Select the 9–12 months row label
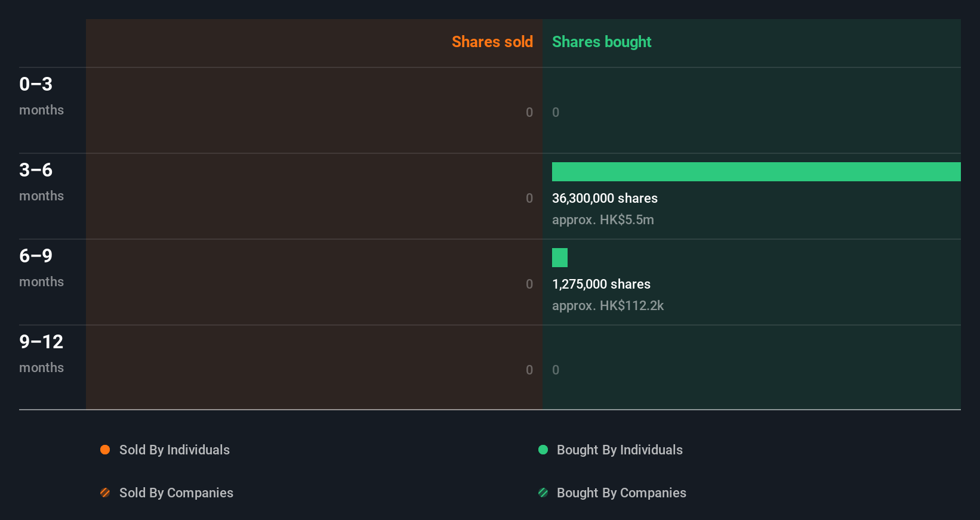The height and width of the screenshot is (520, 980). [x=41, y=354]
